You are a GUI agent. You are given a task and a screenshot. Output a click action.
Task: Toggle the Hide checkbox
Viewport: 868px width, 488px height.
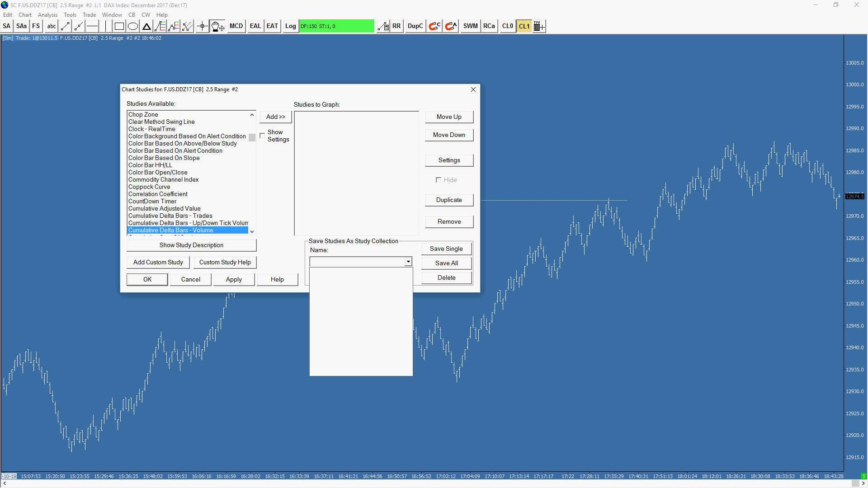tap(438, 180)
